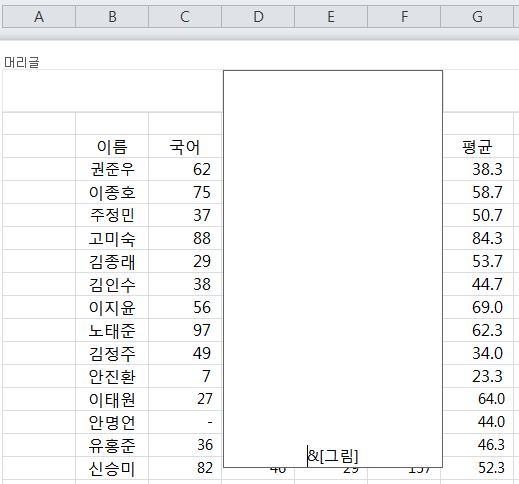Click 국어 score 7 for 안진환
Image resolution: width=519 pixels, height=484 pixels.
(185, 376)
